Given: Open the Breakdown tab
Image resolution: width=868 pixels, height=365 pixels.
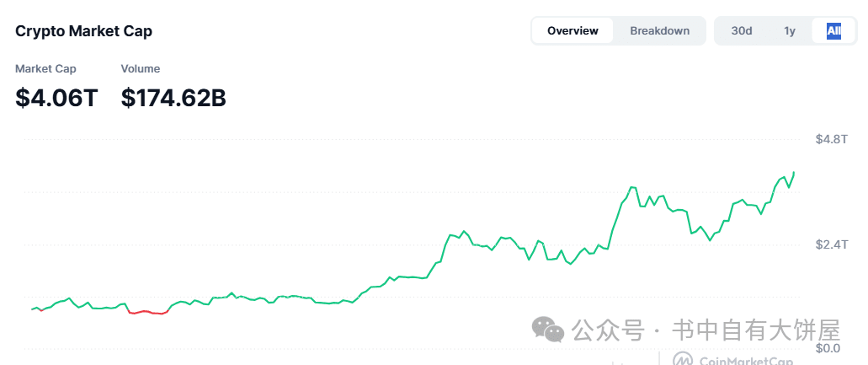Looking at the screenshot, I should (x=660, y=30).
